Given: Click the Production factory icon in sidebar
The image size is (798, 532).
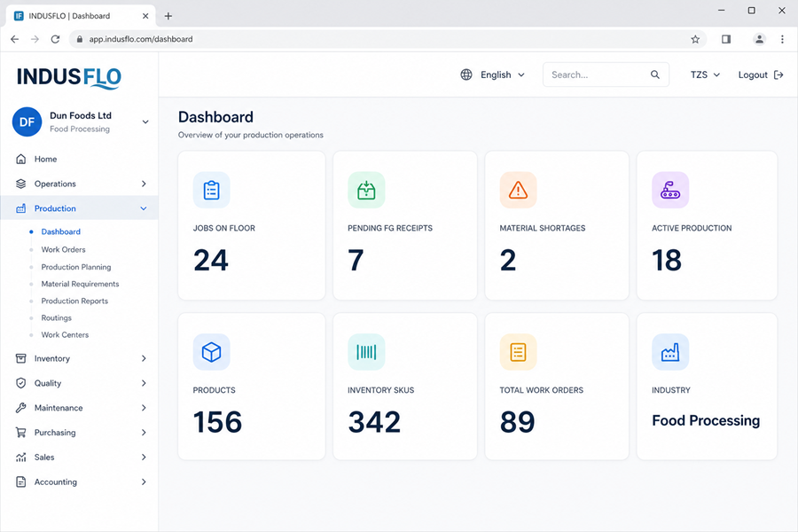Looking at the screenshot, I should (21, 208).
